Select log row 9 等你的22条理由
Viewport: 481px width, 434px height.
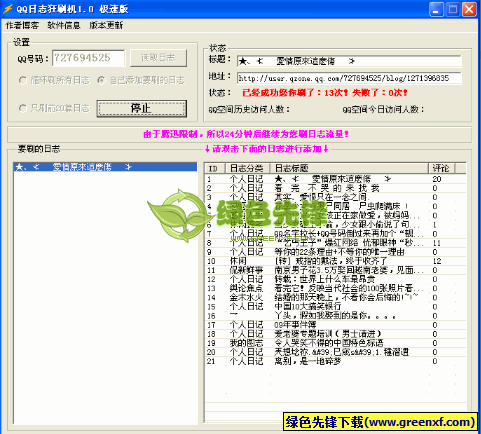point(335,252)
